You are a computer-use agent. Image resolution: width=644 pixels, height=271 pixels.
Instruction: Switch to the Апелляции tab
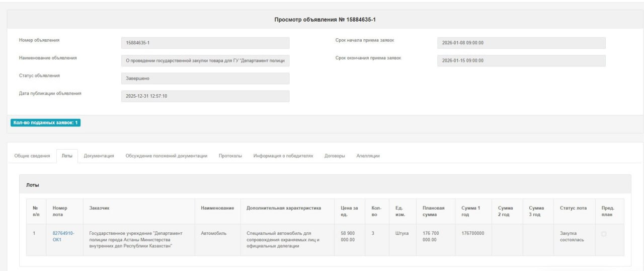(368, 156)
